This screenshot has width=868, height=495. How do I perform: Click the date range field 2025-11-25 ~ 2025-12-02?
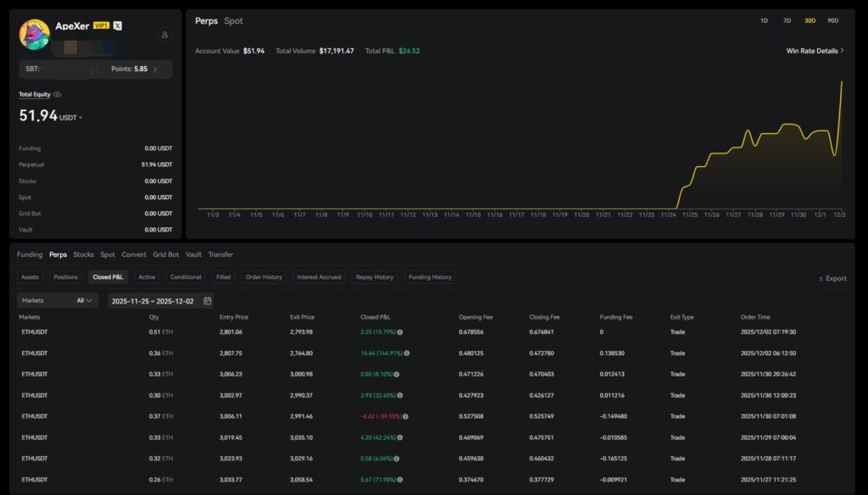(153, 301)
